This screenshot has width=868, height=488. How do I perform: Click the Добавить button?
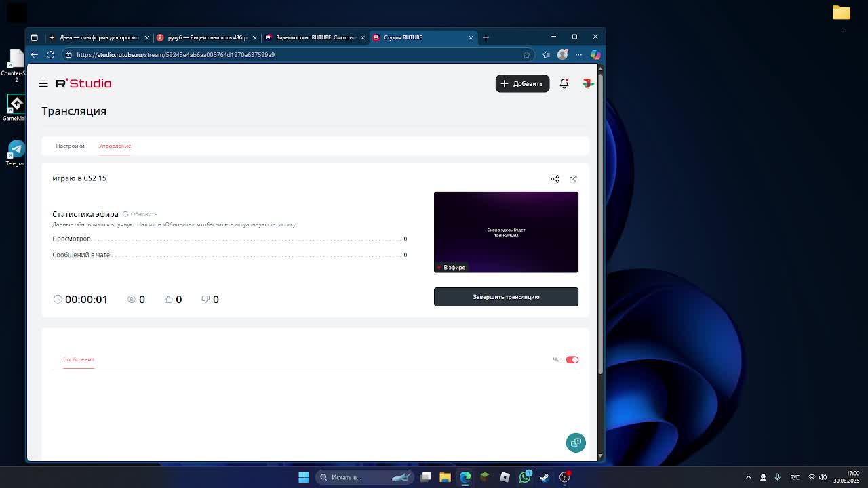tap(522, 83)
